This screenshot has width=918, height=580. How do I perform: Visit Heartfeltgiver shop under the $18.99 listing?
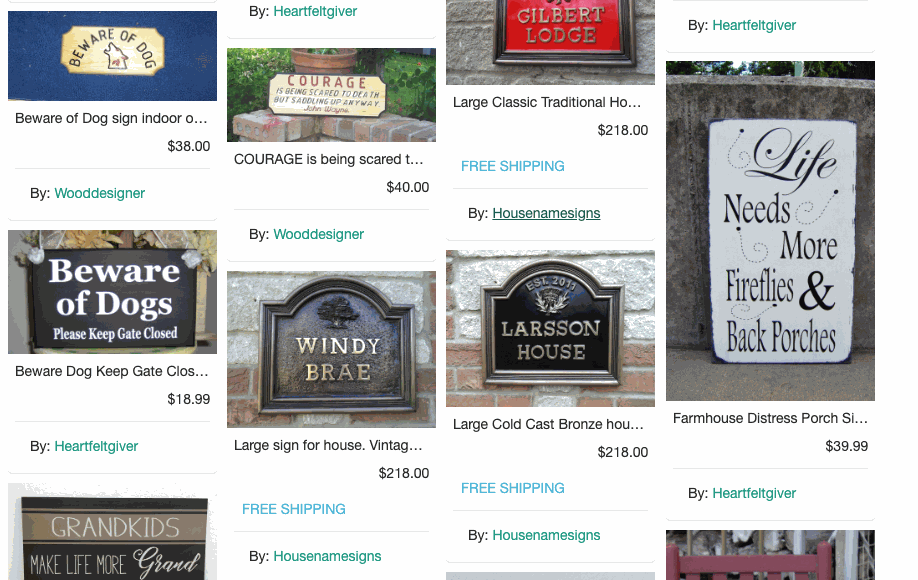96,446
